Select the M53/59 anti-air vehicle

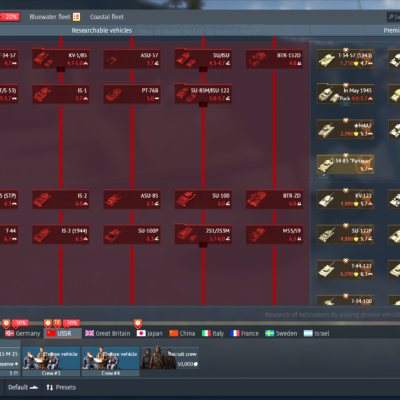[274, 235]
